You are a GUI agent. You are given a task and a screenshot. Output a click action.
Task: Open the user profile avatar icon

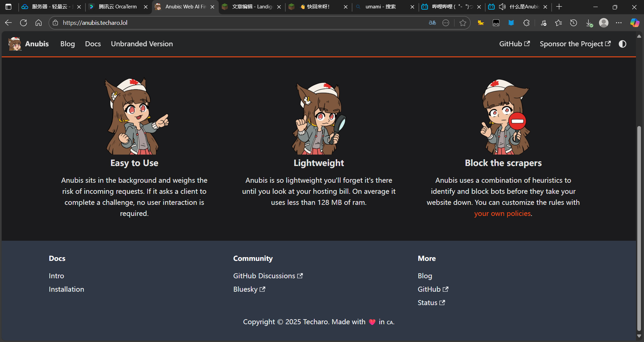[x=604, y=23]
